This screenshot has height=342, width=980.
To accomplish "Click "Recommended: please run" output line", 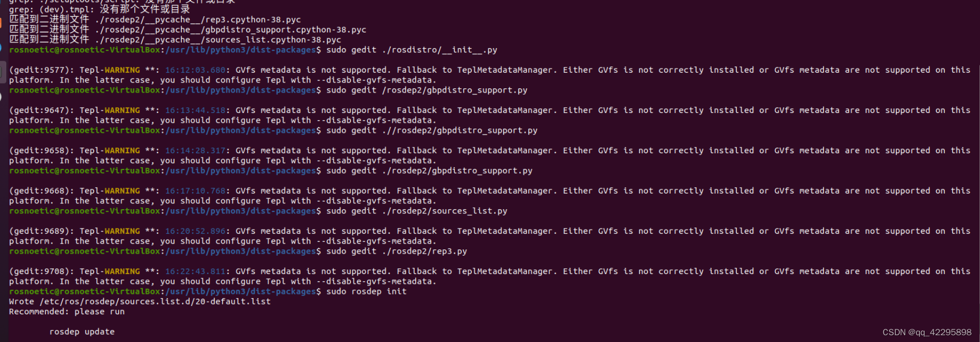I will pyautogui.click(x=66, y=311).
